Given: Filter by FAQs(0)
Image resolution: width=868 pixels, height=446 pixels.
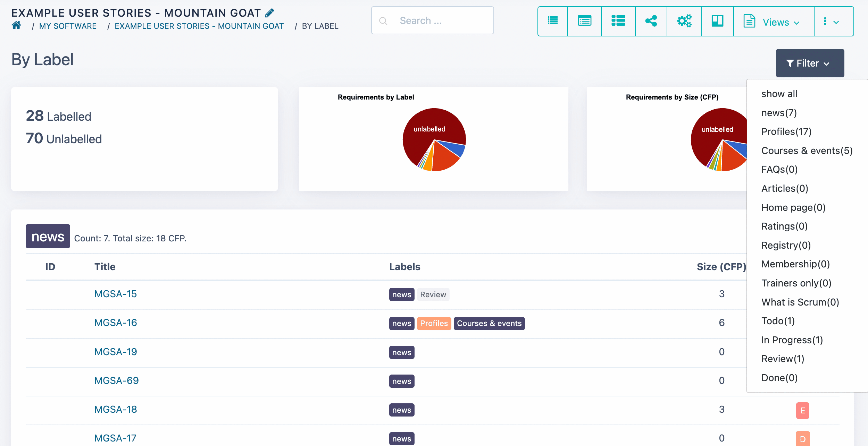Looking at the screenshot, I should (x=779, y=169).
